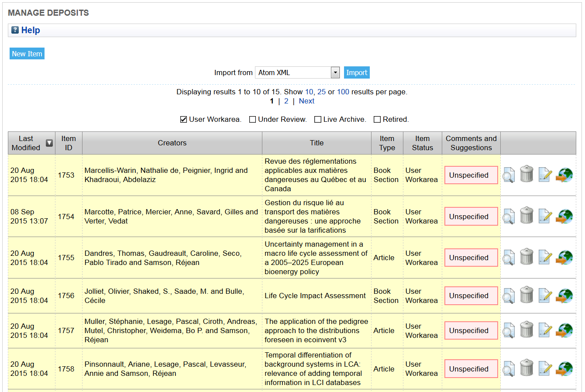Delete item 1756 with trash icon
The height and width of the screenshot is (392, 585).
(x=526, y=295)
